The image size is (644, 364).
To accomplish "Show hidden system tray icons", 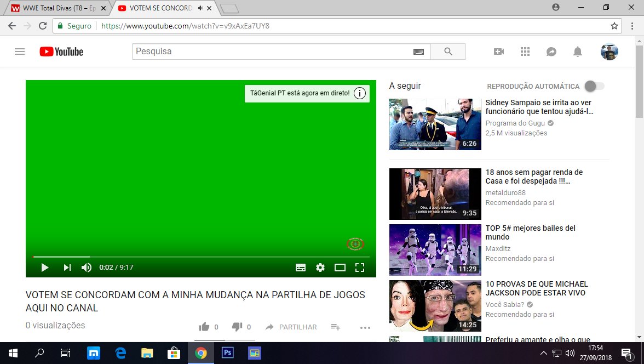I will (x=543, y=353).
